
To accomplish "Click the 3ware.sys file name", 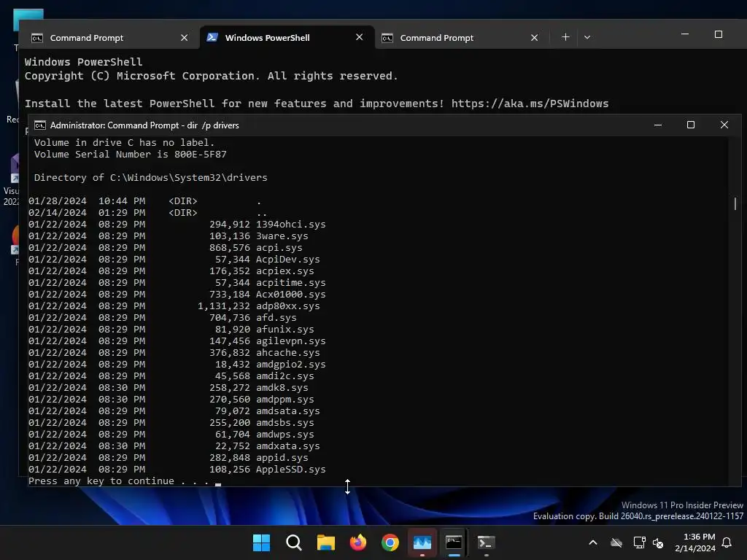I will (282, 236).
